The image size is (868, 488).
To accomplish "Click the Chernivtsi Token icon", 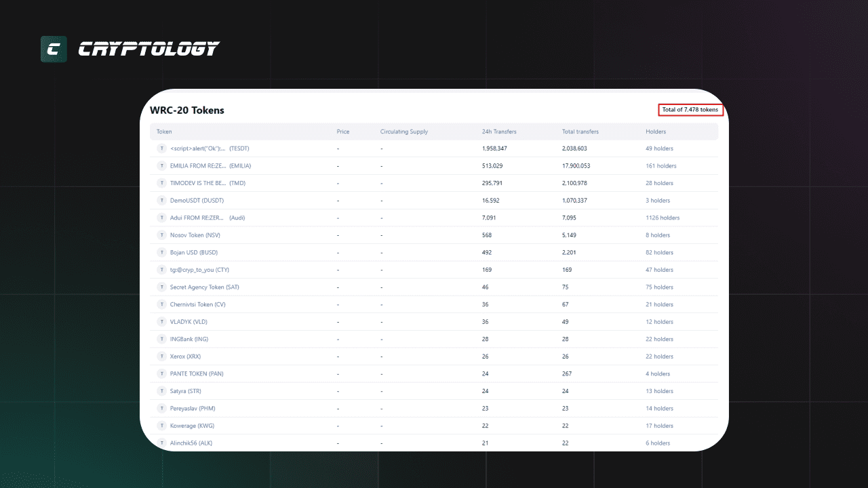I will (x=161, y=304).
